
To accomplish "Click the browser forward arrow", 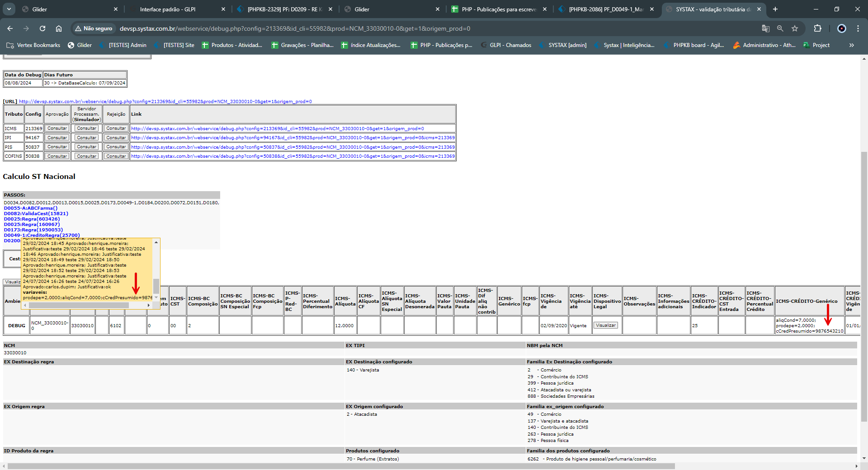I will point(26,28).
